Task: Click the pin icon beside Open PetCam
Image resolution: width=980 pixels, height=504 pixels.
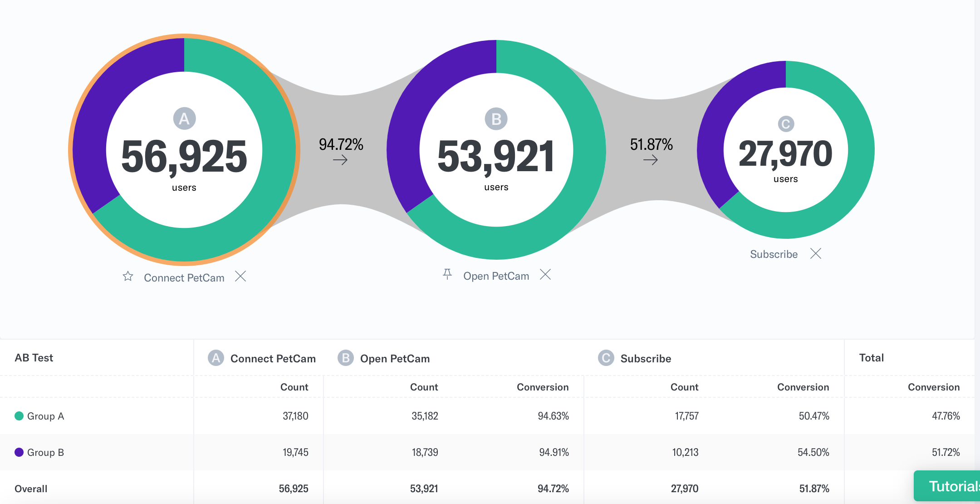Action: [448, 274]
